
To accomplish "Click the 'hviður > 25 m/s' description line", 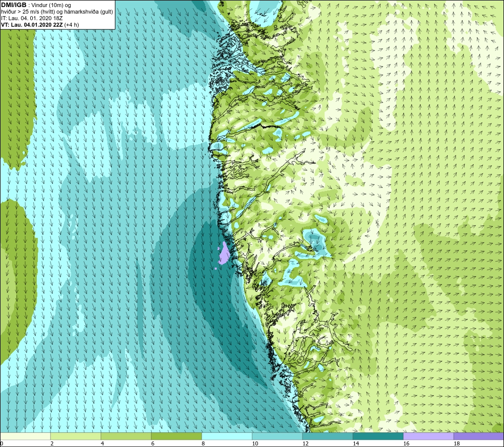I will 57,12.
